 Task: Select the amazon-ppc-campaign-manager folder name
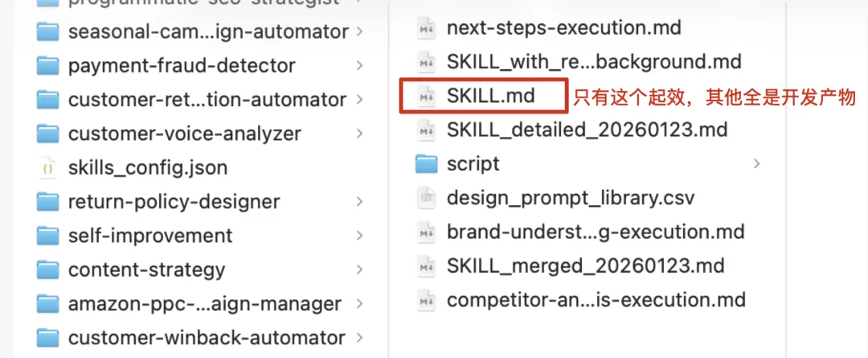click(x=205, y=304)
